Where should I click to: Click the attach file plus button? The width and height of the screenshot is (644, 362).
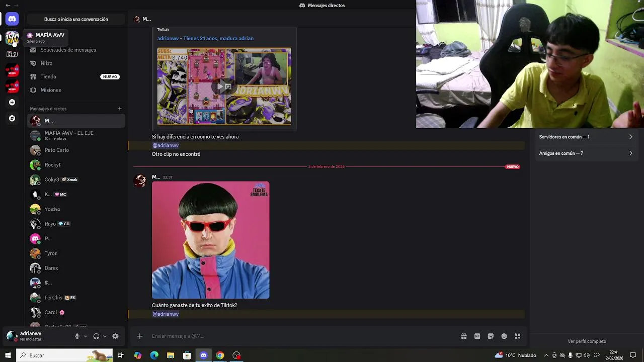pos(140,336)
